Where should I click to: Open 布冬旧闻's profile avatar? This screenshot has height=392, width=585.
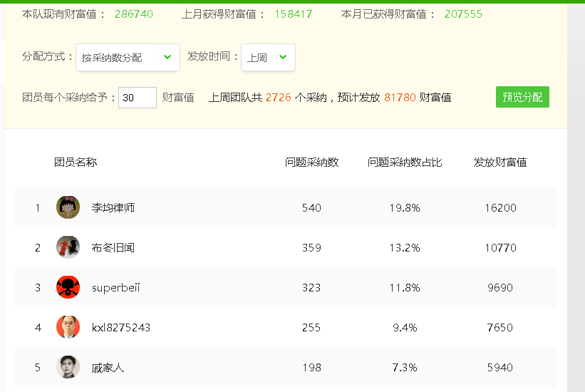coord(68,247)
